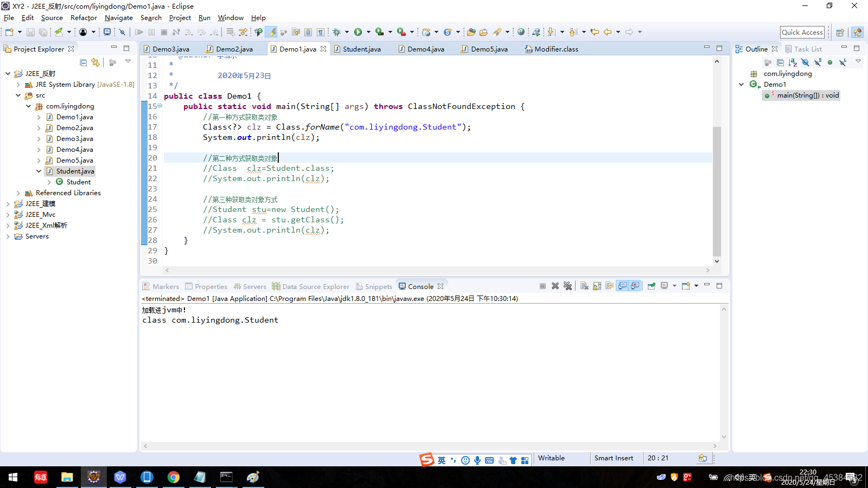Click the Sort icon in Outline

pyautogui.click(x=793, y=62)
